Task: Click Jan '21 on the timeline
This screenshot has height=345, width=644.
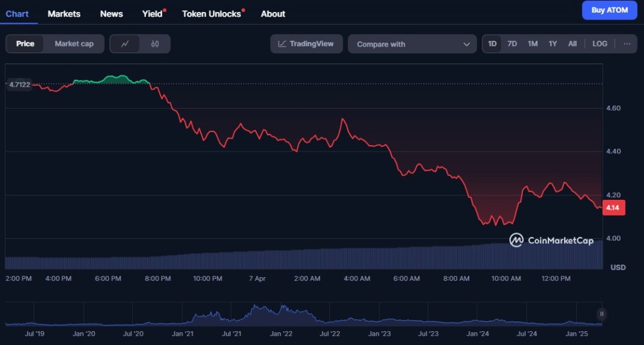Action: click(182, 334)
